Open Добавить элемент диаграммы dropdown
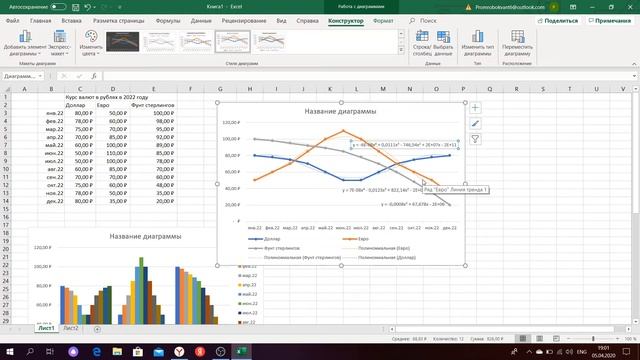 [x=24, y=43]
